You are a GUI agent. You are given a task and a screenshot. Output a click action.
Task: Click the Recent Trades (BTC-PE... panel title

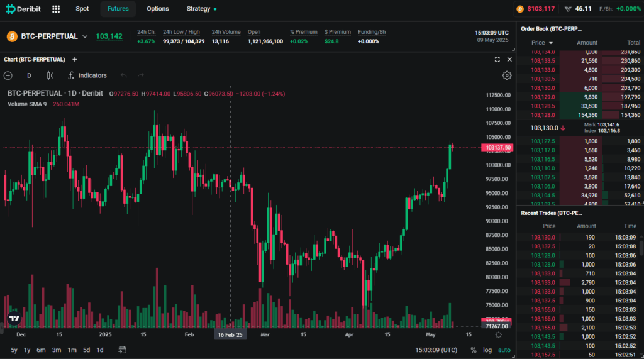(551, 213)
